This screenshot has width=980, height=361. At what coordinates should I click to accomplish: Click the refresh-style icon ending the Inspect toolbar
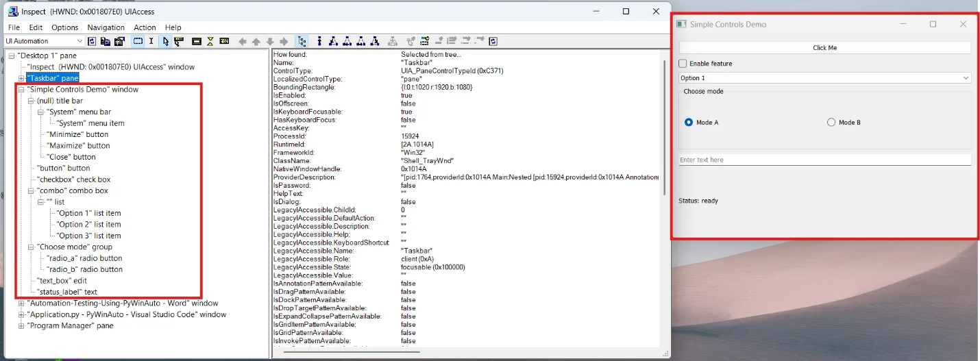click(493, 41)
